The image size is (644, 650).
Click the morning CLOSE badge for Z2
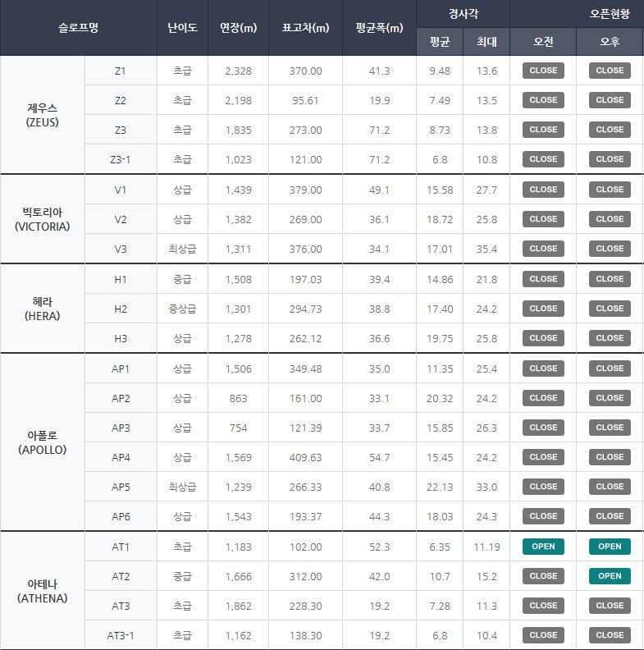pyautogui.click(x=543, y=100)
